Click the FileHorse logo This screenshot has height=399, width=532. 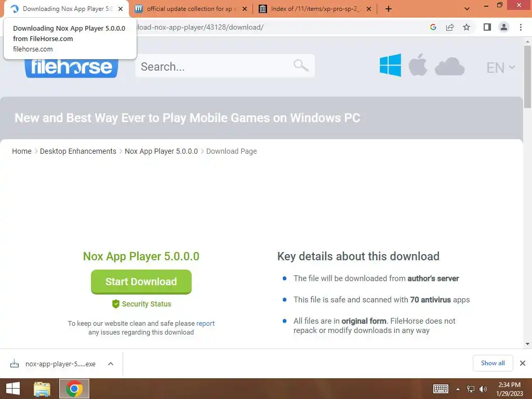(71, 68)
